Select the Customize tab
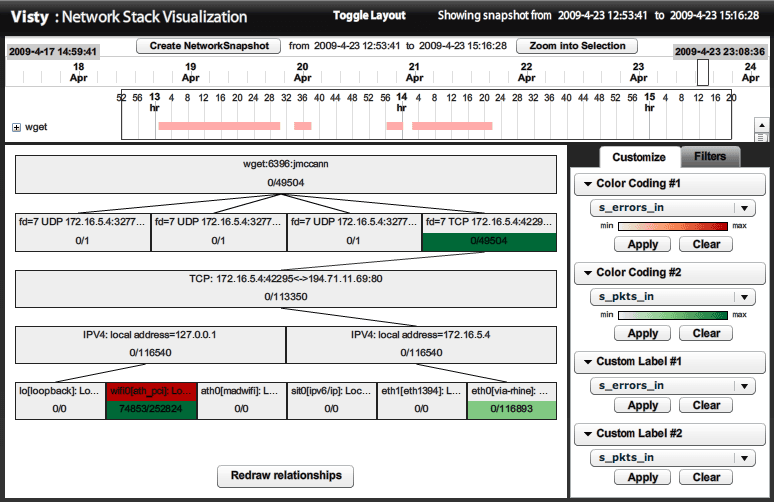Image resolution: width=774 pixels, height=502 pixels. click(x=638, y=157)
